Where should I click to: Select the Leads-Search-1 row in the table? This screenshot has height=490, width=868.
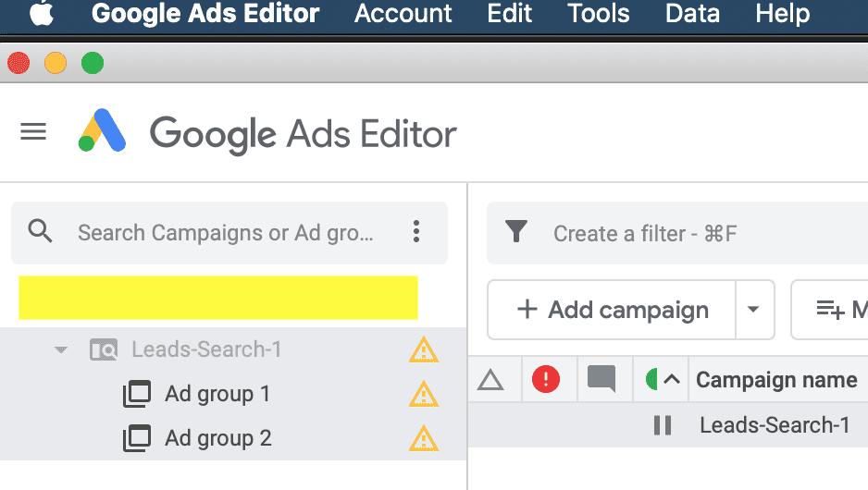coord(668,424)
